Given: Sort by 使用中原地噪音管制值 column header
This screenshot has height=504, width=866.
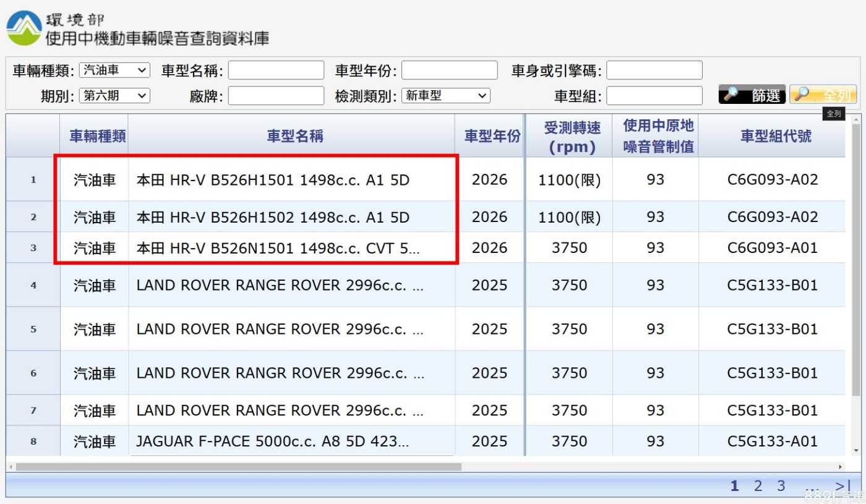Looking at the screenshot, I should pos(656,136).
